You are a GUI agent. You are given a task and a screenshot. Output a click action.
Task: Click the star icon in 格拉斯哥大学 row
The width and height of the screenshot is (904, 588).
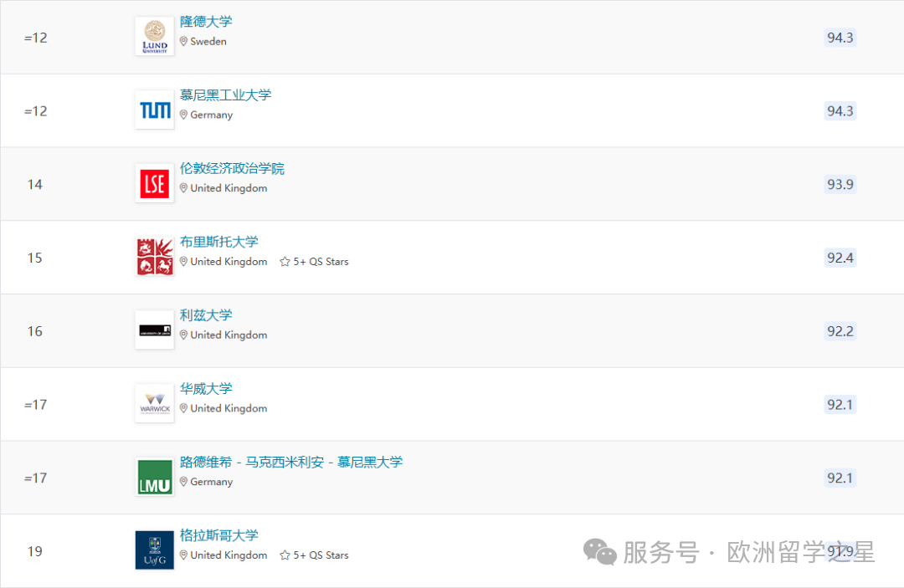pos(285,555)
